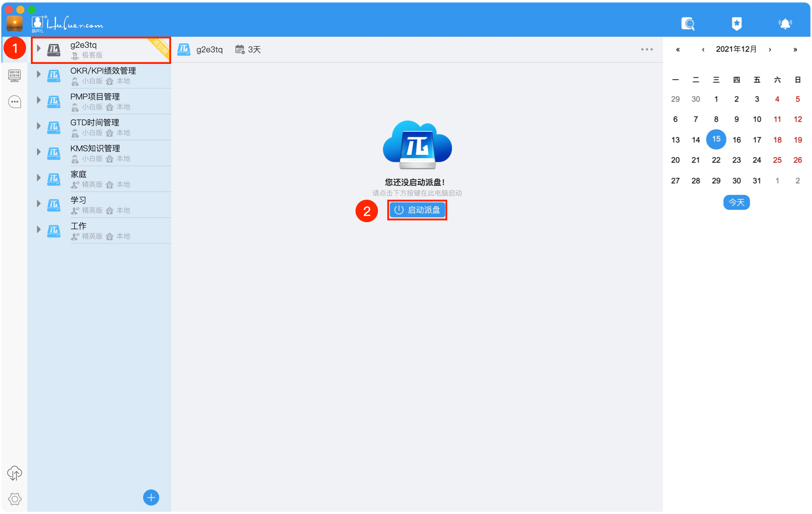This screenshot has width=812, height=514.
Task: Click the 学习 disk icon
Action: coord(54,205)
